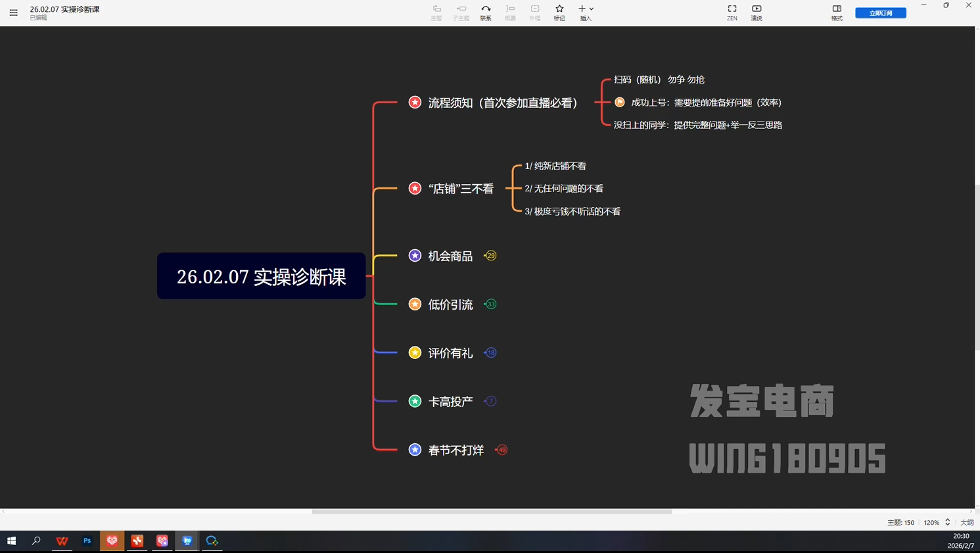Open the 插入 dropdown chevron
This screenshot has height=553, width=980.
590,9
